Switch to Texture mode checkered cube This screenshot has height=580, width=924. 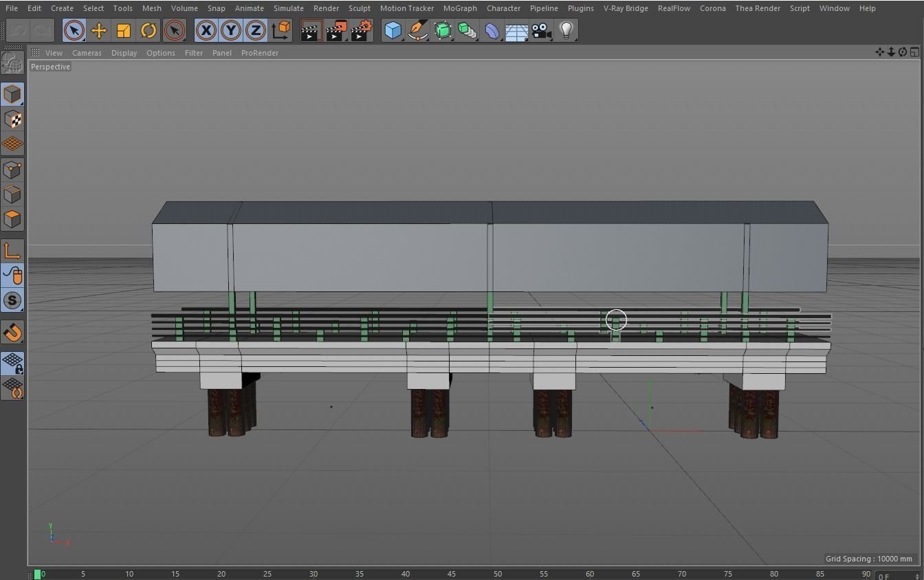(12, 120)
